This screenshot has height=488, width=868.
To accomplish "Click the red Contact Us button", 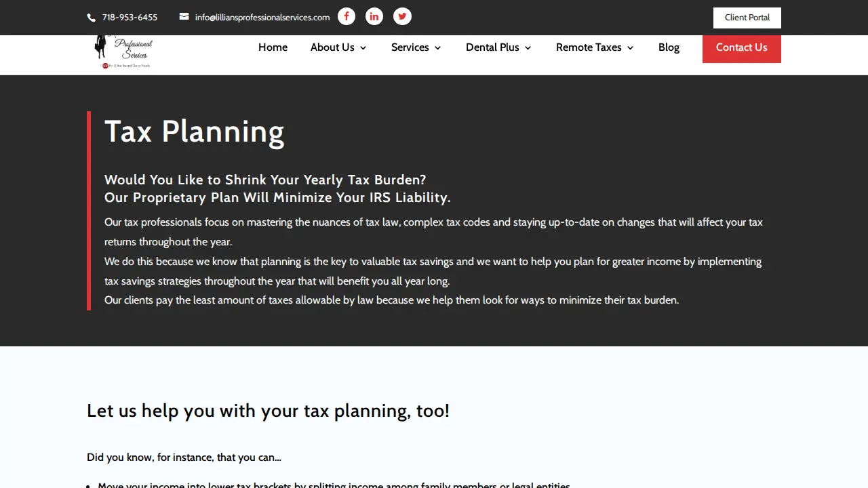I will coord(742,47).
